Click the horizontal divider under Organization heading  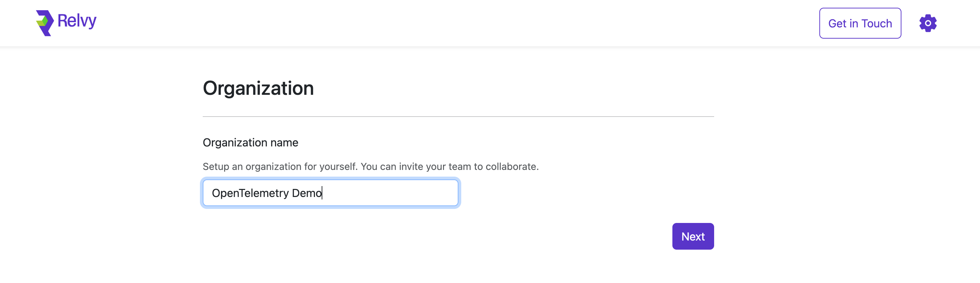458,117
